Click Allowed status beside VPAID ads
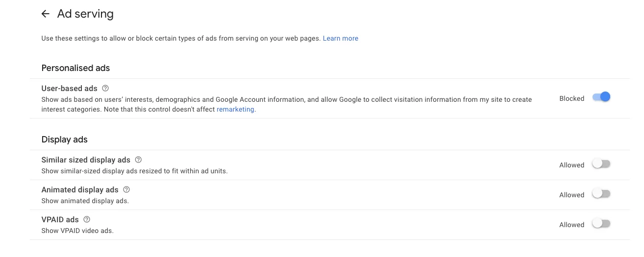This screenshot has width=644, height=257. [x=571, y=225]
